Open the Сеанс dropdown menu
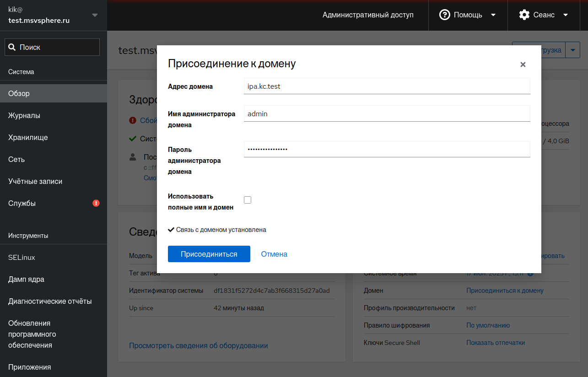 tap(544, 15)
